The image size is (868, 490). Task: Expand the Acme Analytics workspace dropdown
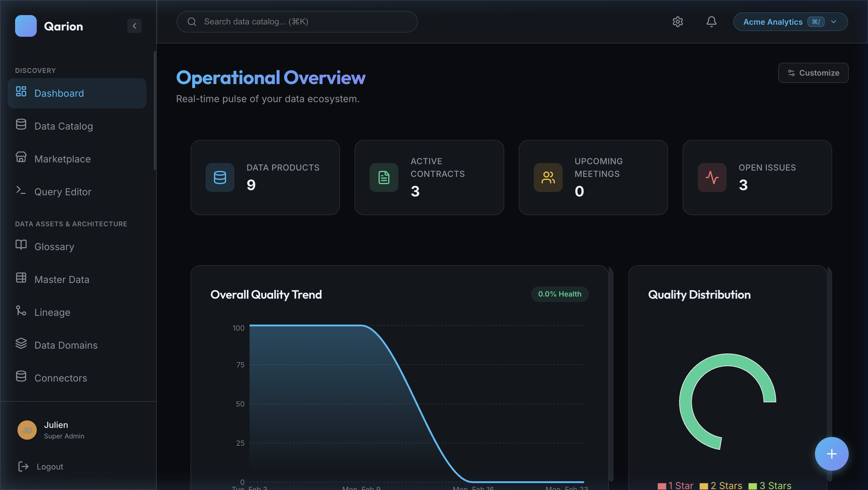click(x=834, y=22)
